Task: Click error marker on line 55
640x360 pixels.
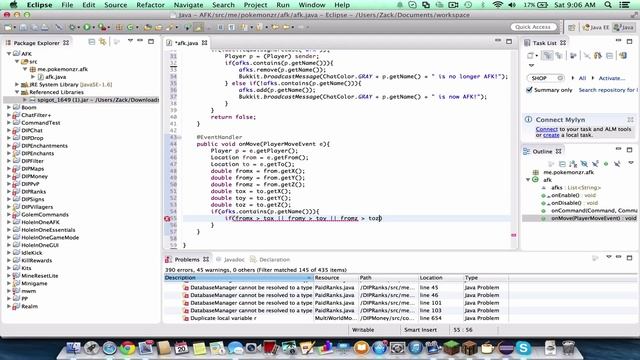Action: [x=167, y=219]
